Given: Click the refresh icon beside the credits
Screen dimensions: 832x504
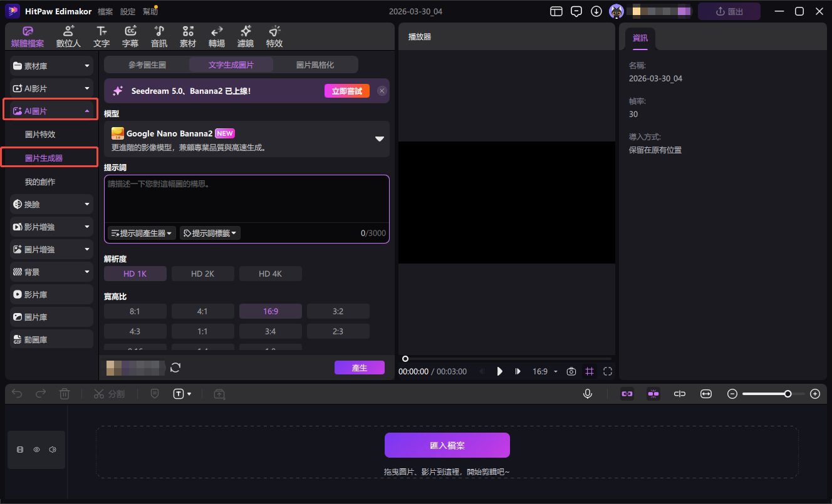Looking at the screenshot, I should click(x=175, y=368).
